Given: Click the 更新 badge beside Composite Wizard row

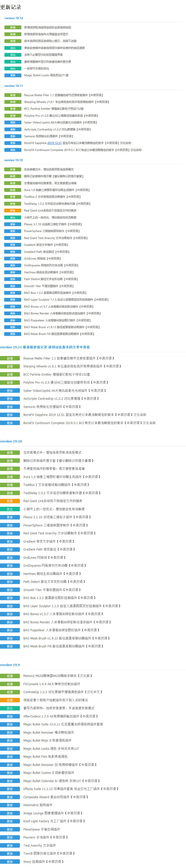Looking at the screenshot, I should 10,797.
